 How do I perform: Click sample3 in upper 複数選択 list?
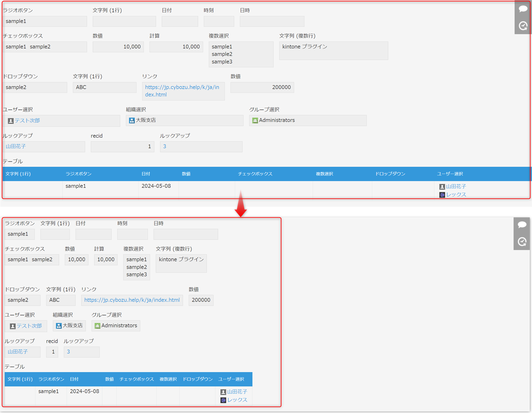coord(222,62)
